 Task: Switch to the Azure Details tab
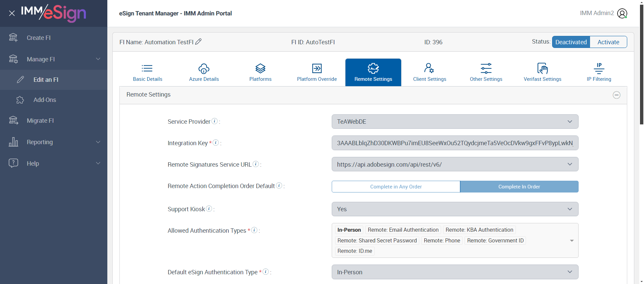[204, 72]
